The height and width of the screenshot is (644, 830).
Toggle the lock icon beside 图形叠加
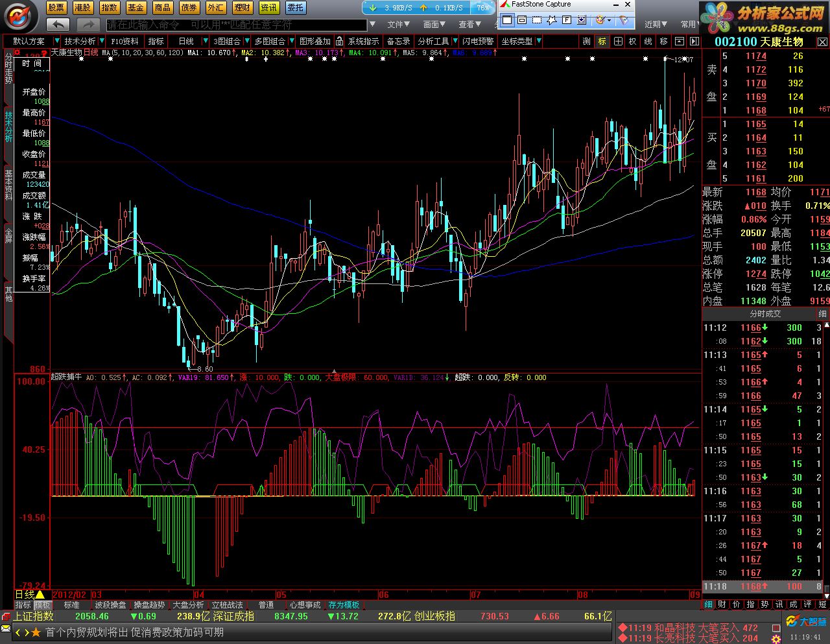tap(339, 41)
